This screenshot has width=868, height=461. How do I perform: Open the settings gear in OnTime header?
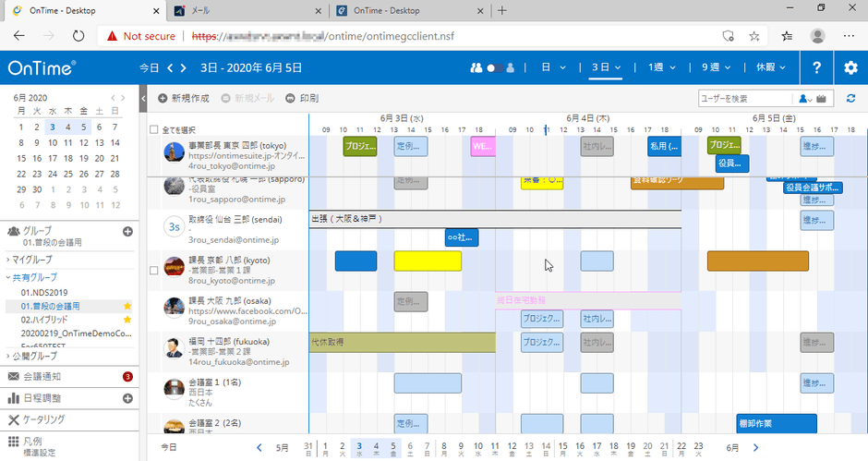(x=850, y=68)
